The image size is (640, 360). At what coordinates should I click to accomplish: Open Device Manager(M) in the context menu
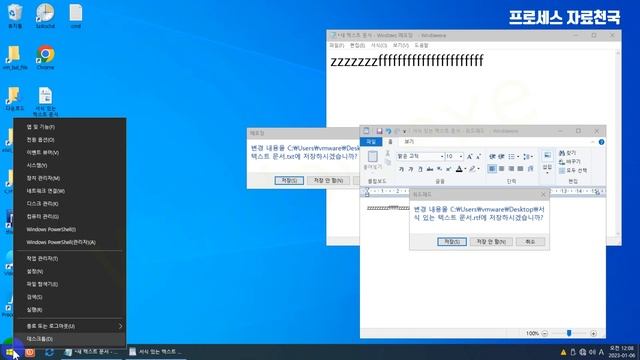[x=70, y=178]
